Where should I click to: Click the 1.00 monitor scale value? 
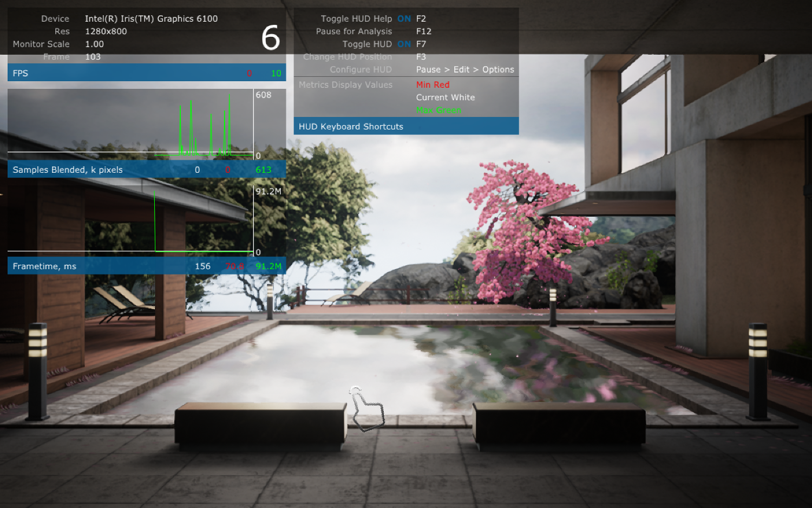click(x=94, y=44)
